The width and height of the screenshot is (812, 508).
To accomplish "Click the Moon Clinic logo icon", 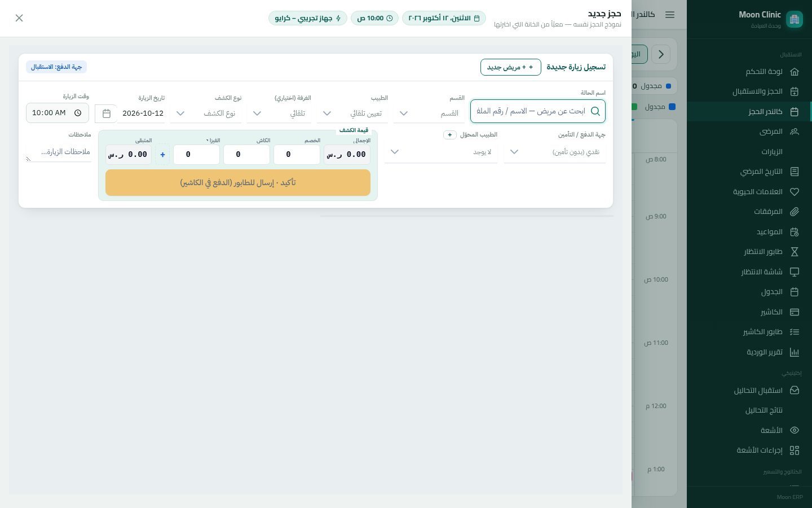I will [794, 19].
